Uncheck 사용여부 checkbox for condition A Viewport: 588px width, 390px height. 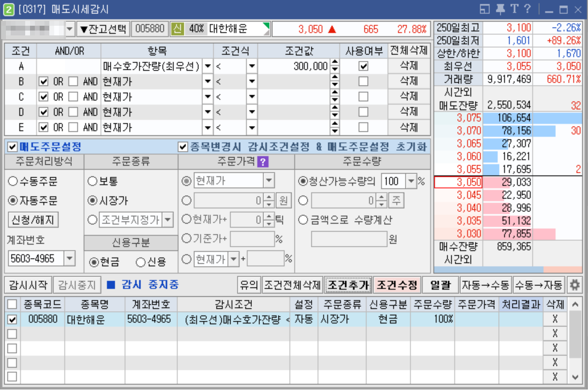(363, 67)
